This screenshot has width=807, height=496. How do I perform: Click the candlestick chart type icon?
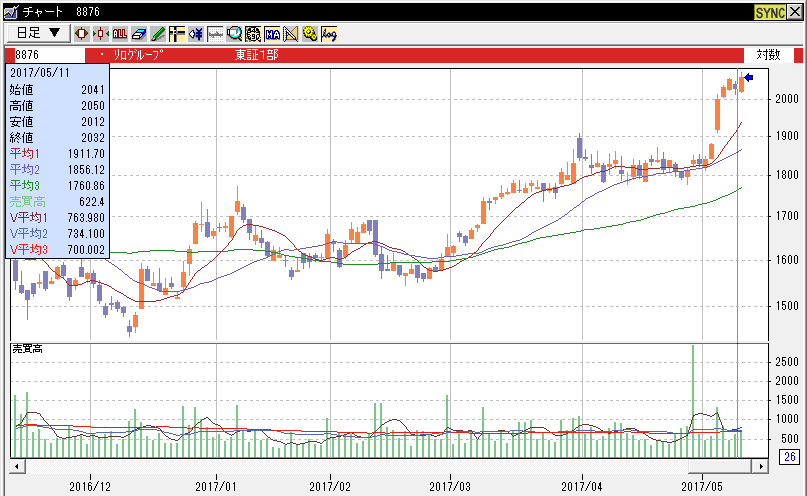[x=81, y=33]
